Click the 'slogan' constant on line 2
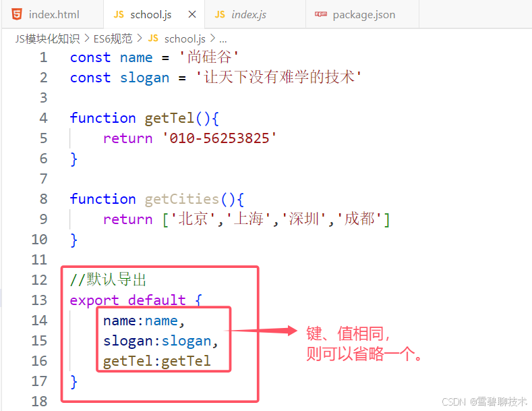Screen dimensions: 532x411 click(144, 78)
